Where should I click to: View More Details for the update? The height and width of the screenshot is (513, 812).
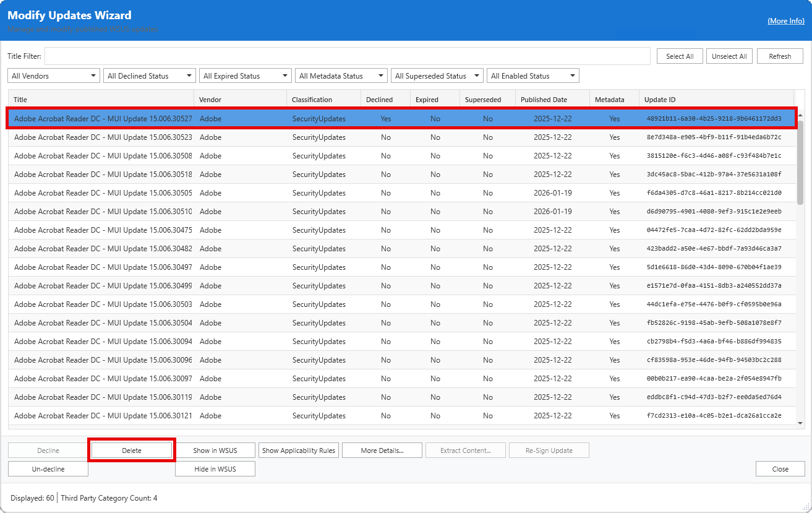(x=382, y=450)
